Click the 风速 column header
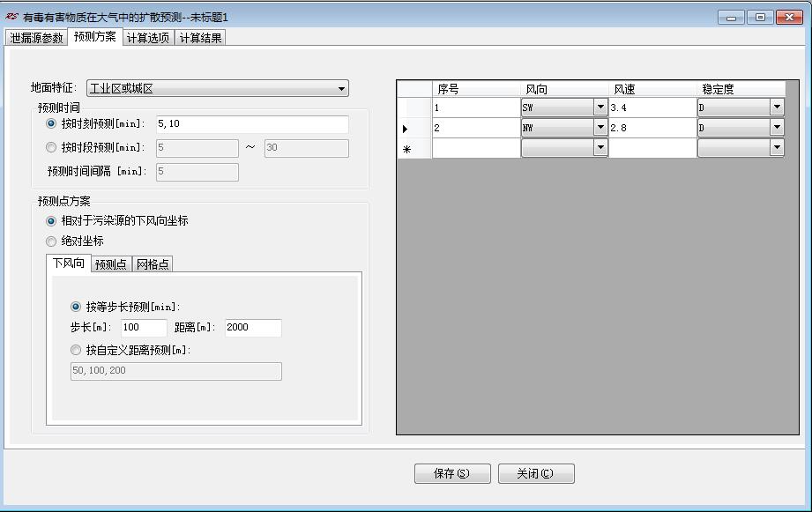Image resolution: width=812 pixels, height=512 pixels. coord(652,89)
